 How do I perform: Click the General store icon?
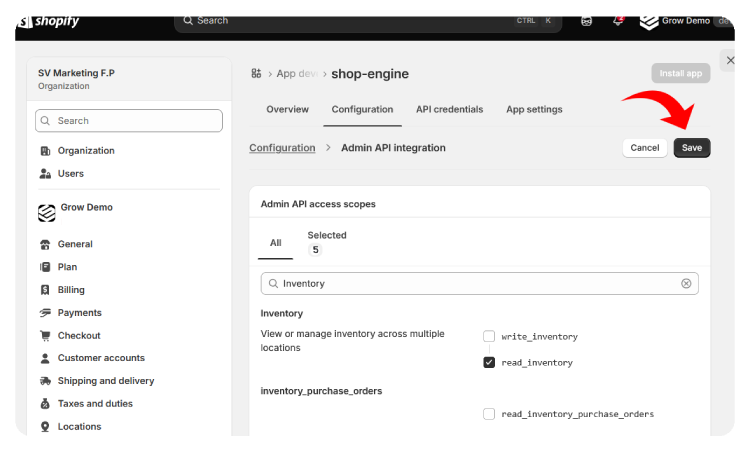coord(45,244)
